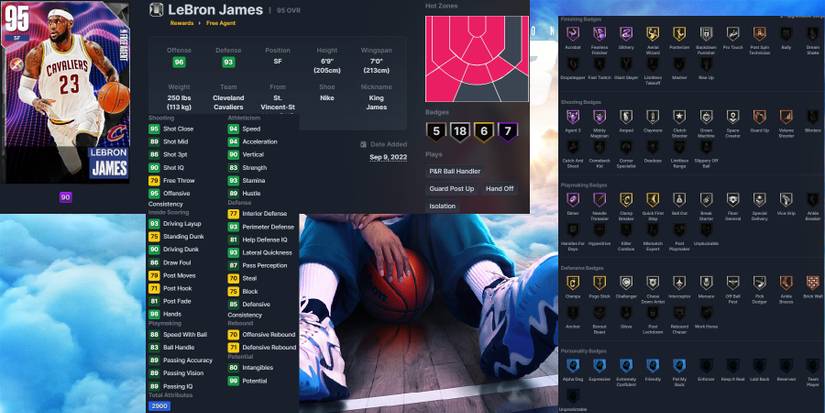
Task: Click the calendar icon beside Date Added
Action: click(363, 144)
